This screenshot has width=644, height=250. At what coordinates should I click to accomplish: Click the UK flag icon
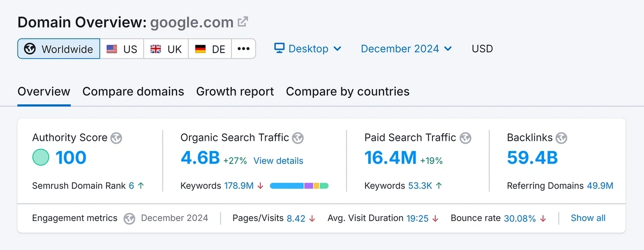[156, 49]
